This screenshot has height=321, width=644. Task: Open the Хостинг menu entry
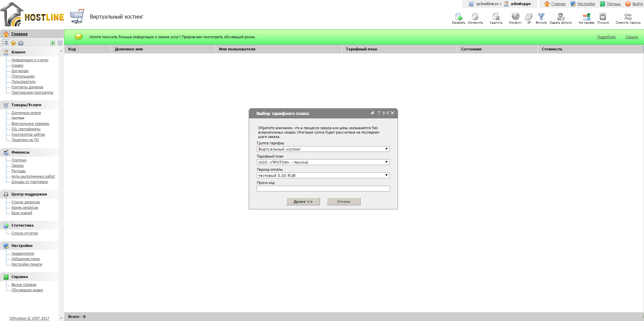pyautogui.click(x=18, y=118)
